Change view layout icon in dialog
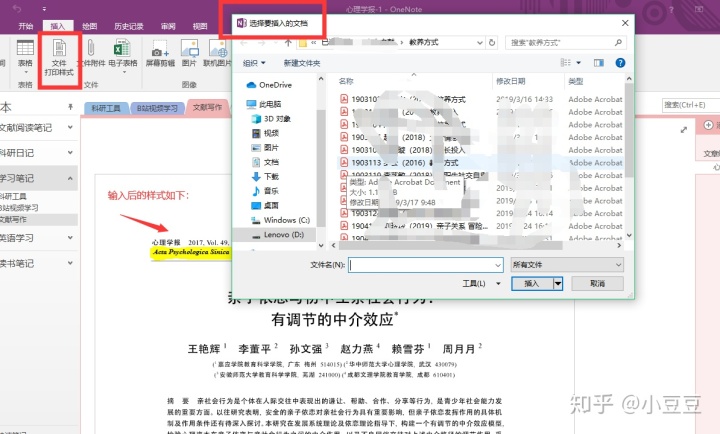Image resolution: width=720 pixels, height=434 pixels. click(x=566, y=63)
